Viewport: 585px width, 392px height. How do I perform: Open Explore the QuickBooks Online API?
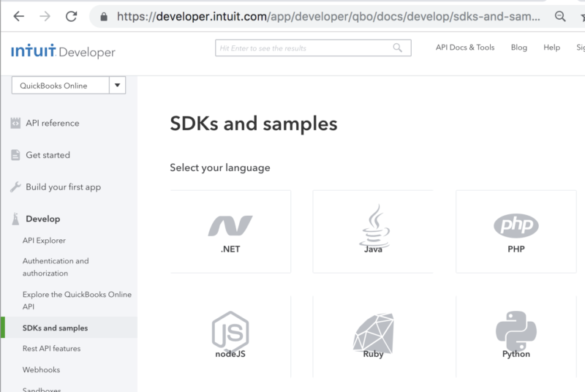click(77, 301)
